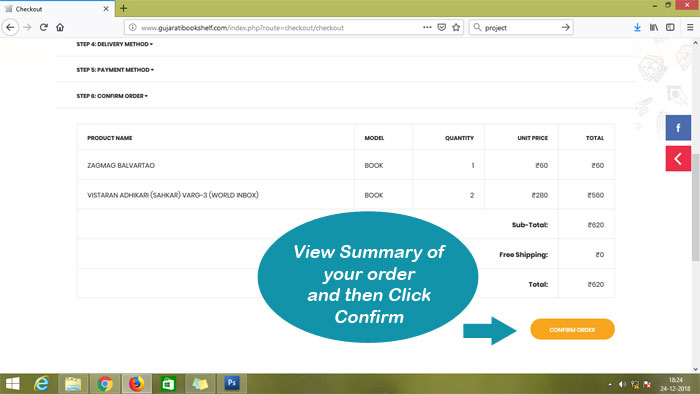Expand Step 4: Delivery Method
This screenshot has height=394, width=700.
115,44
